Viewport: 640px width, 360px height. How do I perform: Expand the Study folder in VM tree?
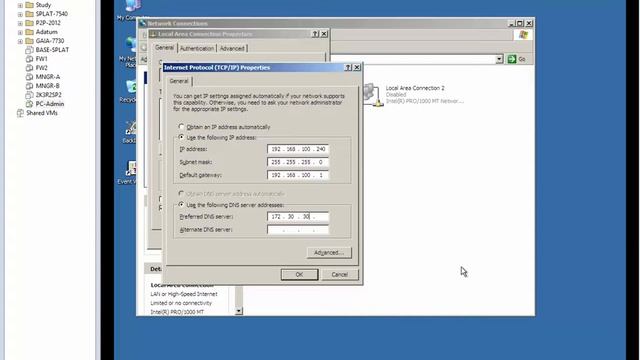pyautogui.click(x=20, y=5)
